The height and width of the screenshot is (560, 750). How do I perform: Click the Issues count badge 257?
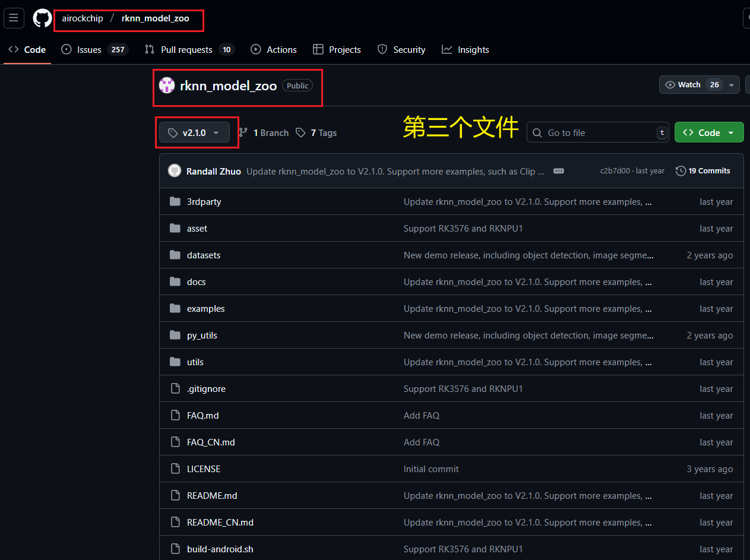tap(118, 50)
